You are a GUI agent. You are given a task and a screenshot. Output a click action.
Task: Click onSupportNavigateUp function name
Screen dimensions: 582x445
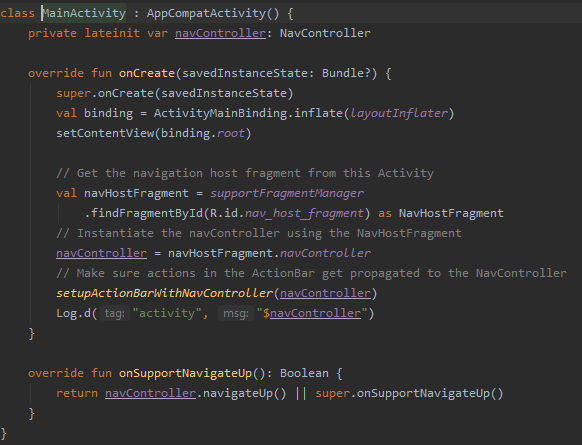[x=186, y=373]
